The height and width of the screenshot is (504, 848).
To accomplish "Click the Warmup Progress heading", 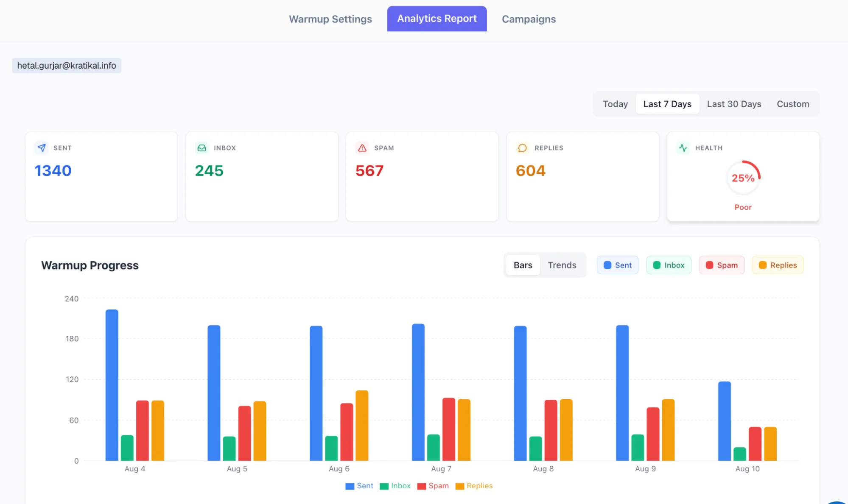I will [x=90, y=265].
